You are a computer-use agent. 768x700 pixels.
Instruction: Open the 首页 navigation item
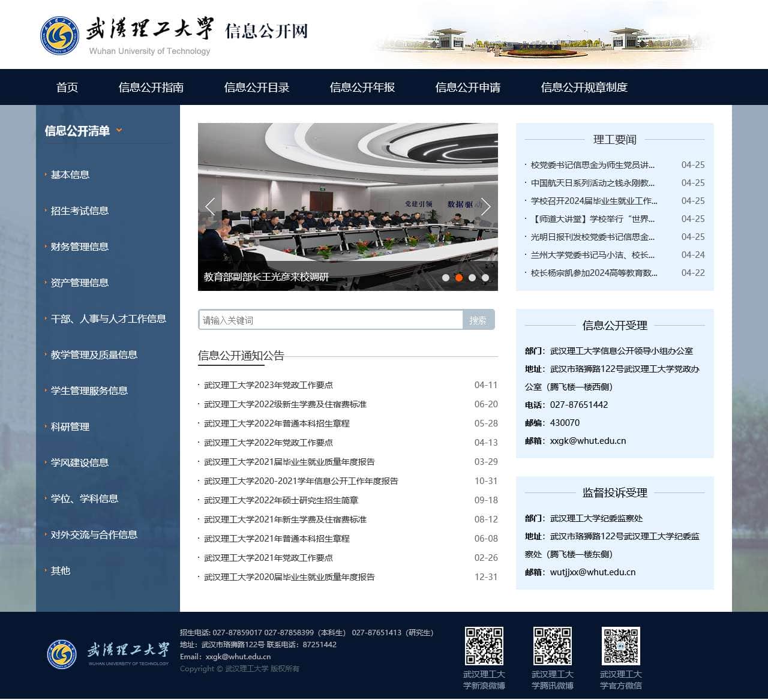point(67,87)
